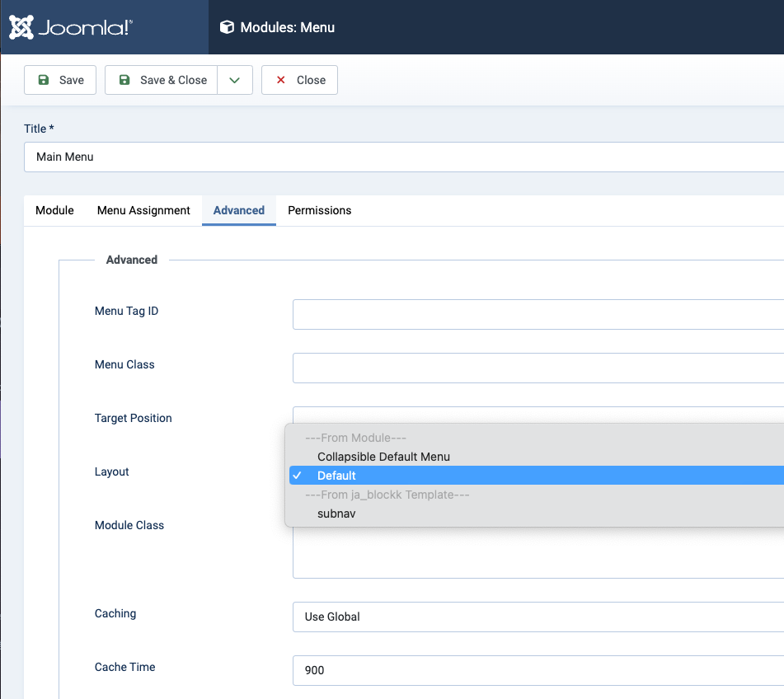The width and height of the screenshot is (784, 699).
Task: Click the Modules cube icon in header
Action: 227,27
